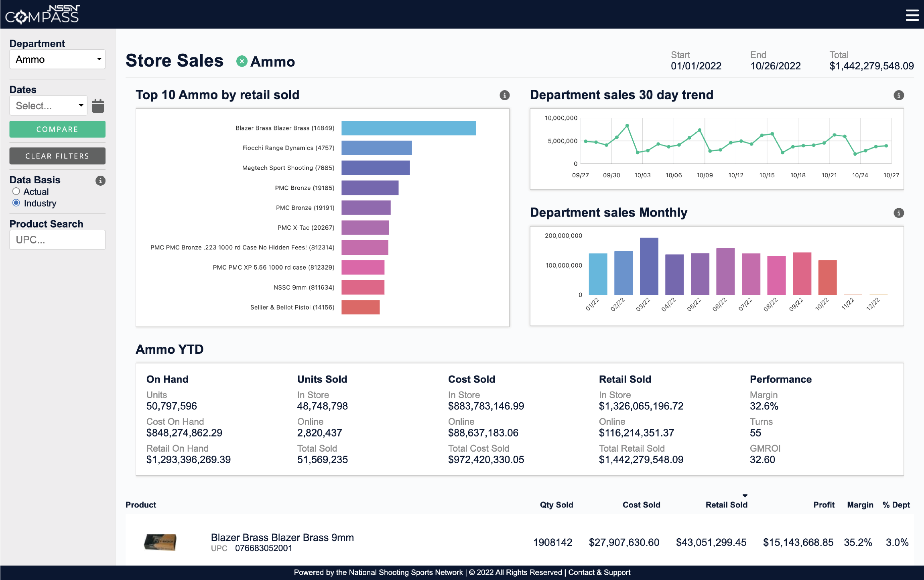The height and width of the screenshot is (580, 924).
Task: Click the 01/22 monthly sales bar
Action: point(598,274)
